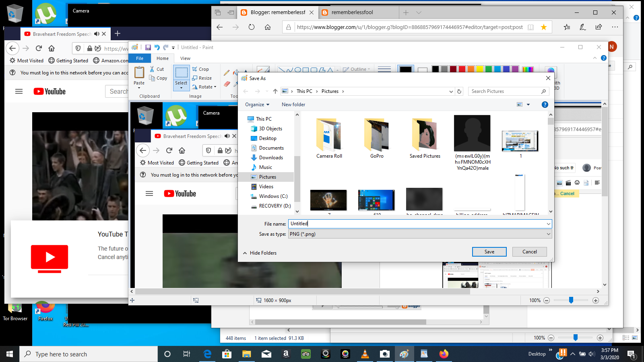
Task: Click the Type here to search taskbar box
Action: pyautogui.click(x=89, y=354)
